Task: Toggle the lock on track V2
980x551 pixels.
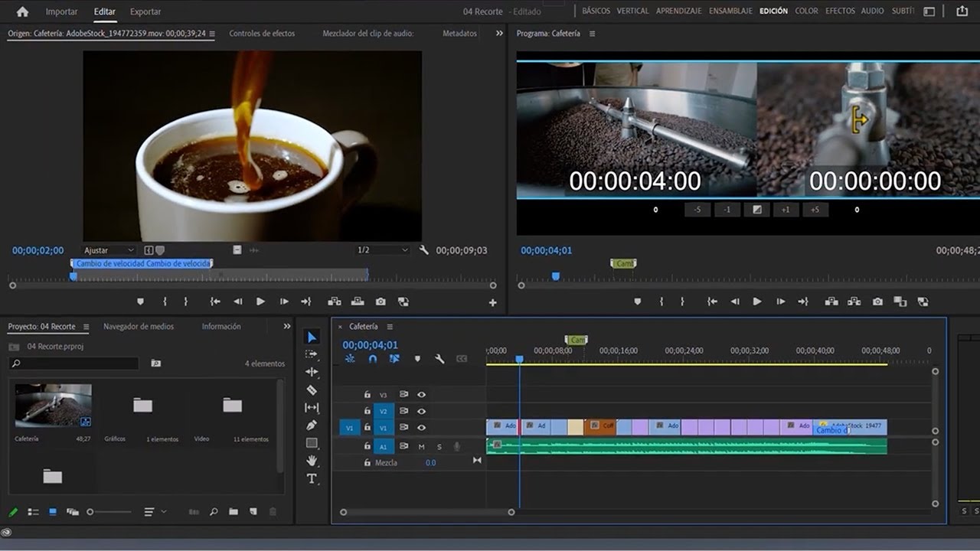Action: (x=367, y=411)
